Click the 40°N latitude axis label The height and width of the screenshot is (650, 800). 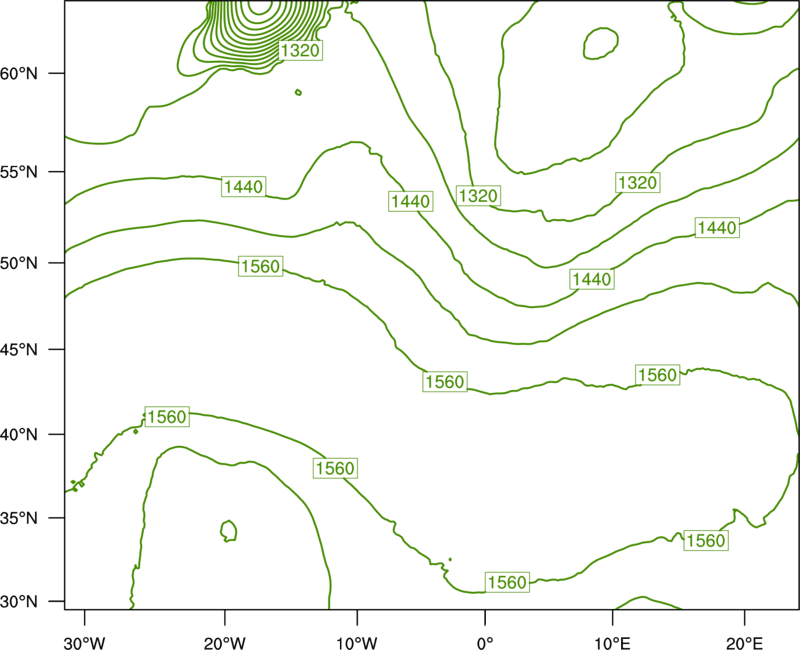19,435
